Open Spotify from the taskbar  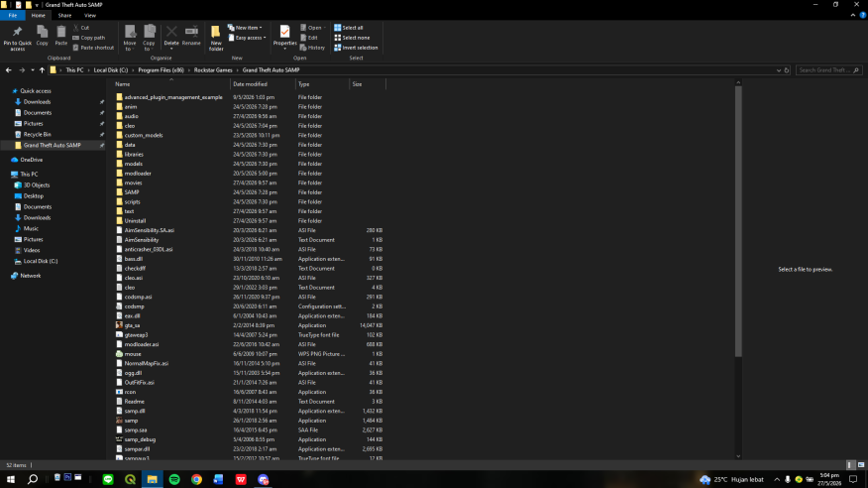(x=174, y=479)
